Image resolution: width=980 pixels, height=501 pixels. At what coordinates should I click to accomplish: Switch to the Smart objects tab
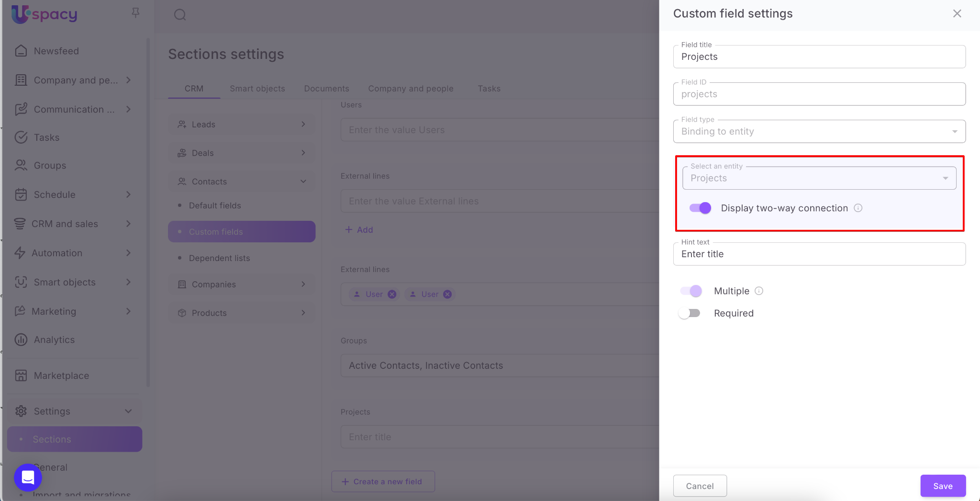(257, 89)
